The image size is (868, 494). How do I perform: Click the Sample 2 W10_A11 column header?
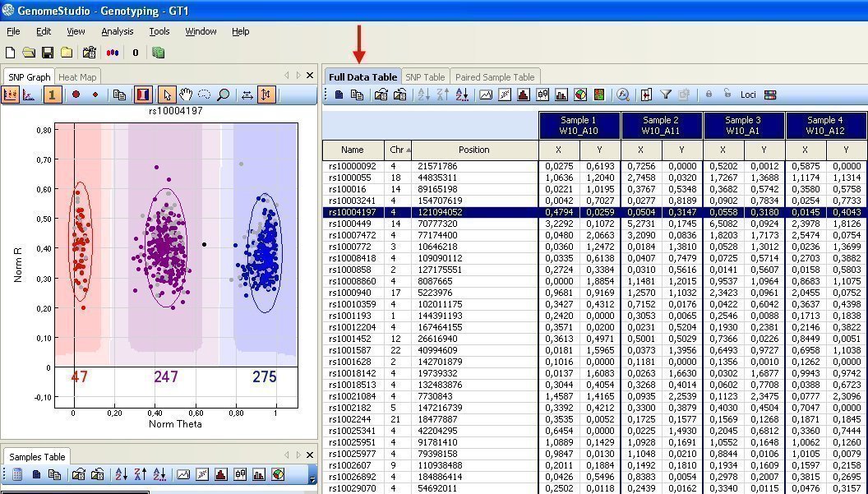tap(662, 125)
